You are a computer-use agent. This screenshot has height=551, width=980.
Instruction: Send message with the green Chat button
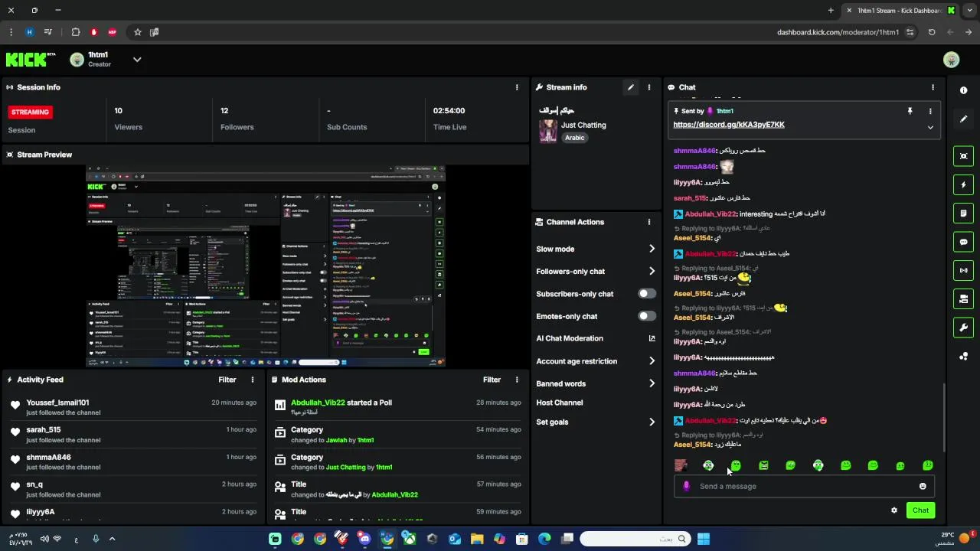pos(920,510)
